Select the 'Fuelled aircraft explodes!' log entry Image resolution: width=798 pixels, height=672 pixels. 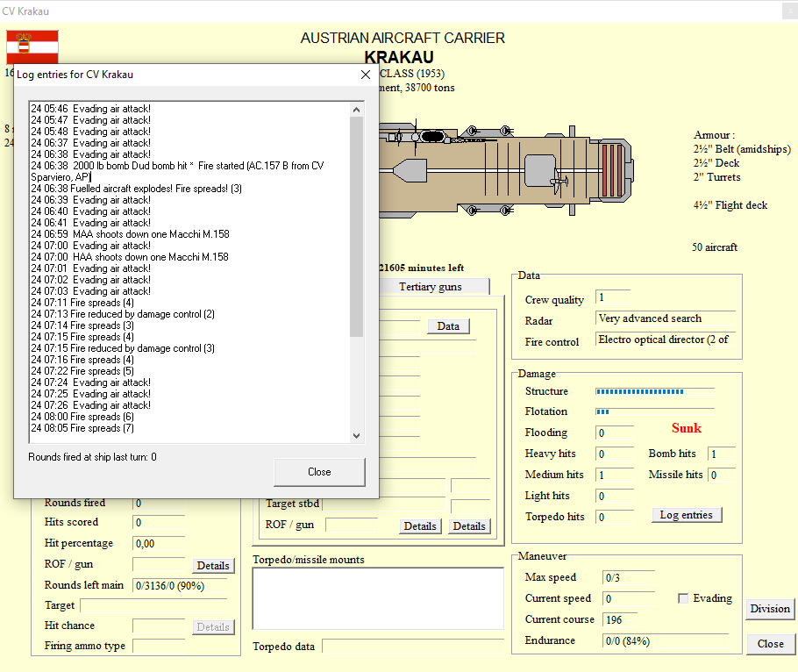pyautogui.click(x=137, y=189)
